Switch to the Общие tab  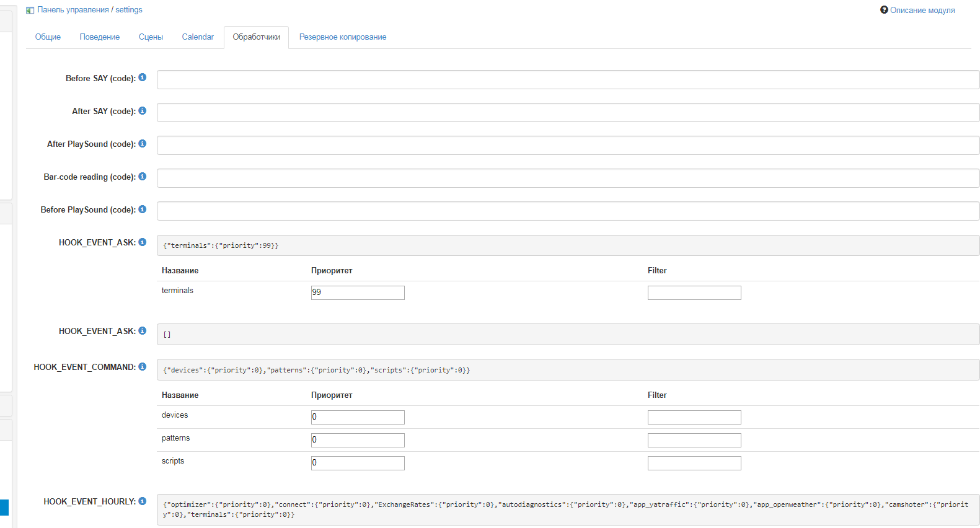click(x=48, y=37)
